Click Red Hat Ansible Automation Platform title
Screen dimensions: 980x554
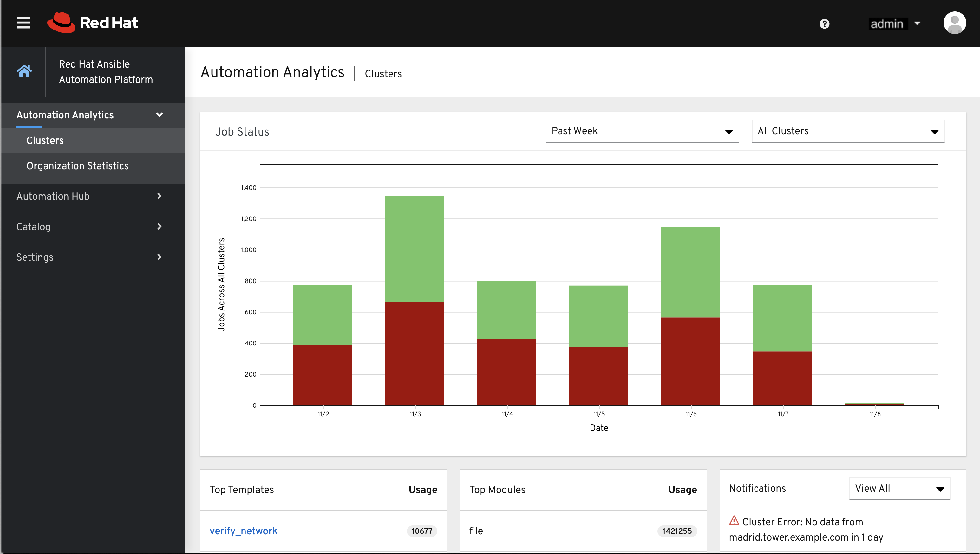pos(106,71)
